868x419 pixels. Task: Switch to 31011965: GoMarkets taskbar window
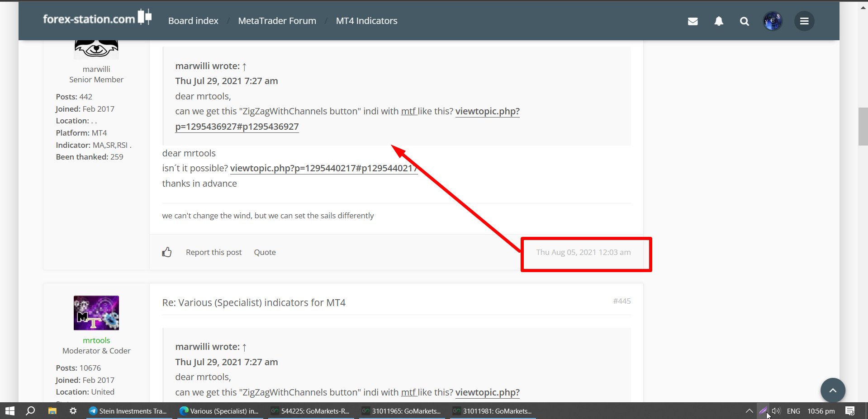pyautogui.click(x=402, y=411)
